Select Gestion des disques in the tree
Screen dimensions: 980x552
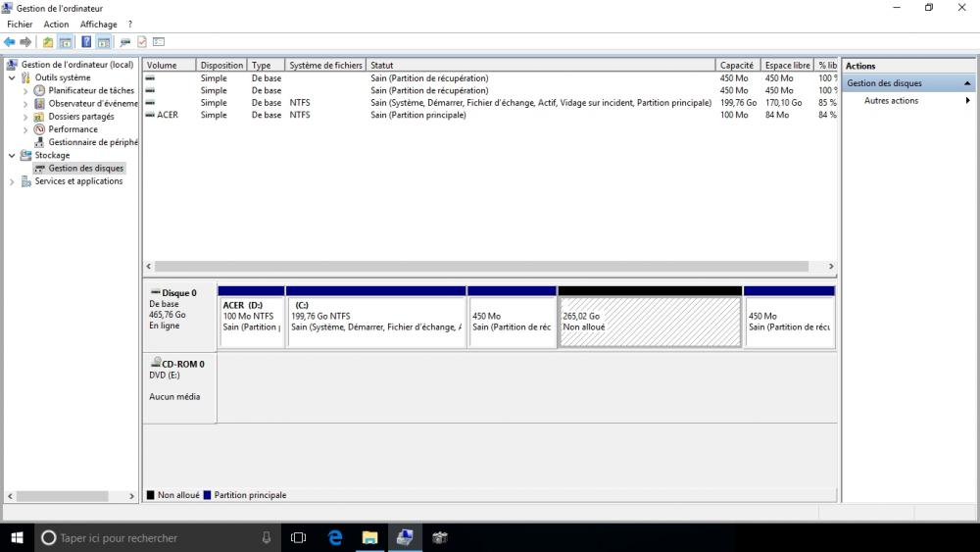coord(85,169)
